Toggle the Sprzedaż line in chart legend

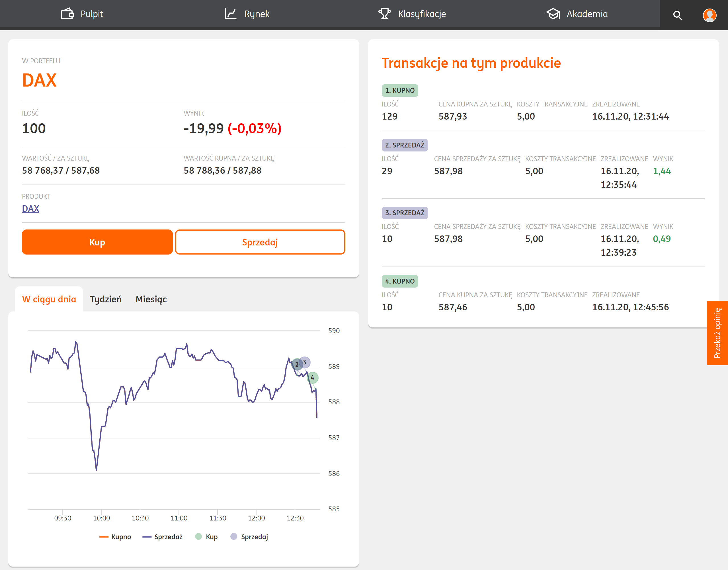pyautogui.click(x=163, y=537)
